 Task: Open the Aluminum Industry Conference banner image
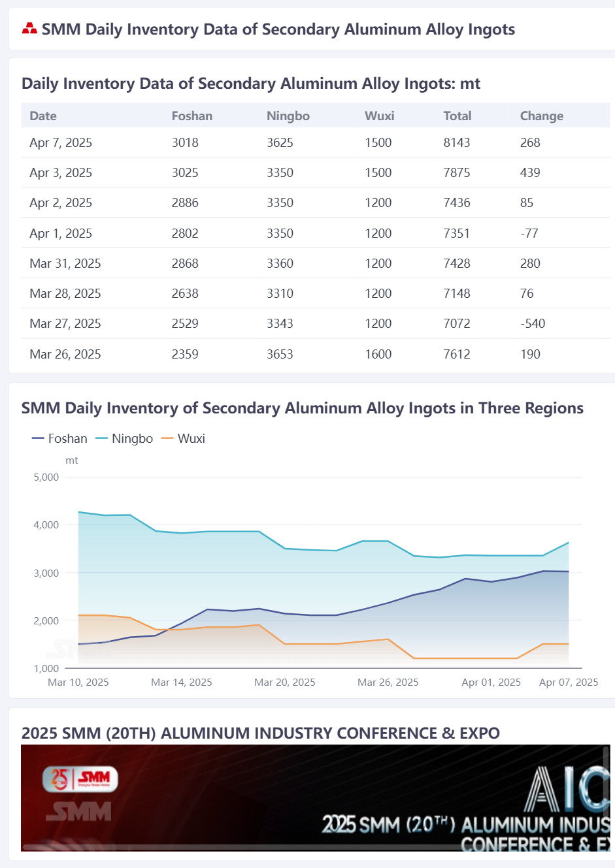(x=316, y=797)
